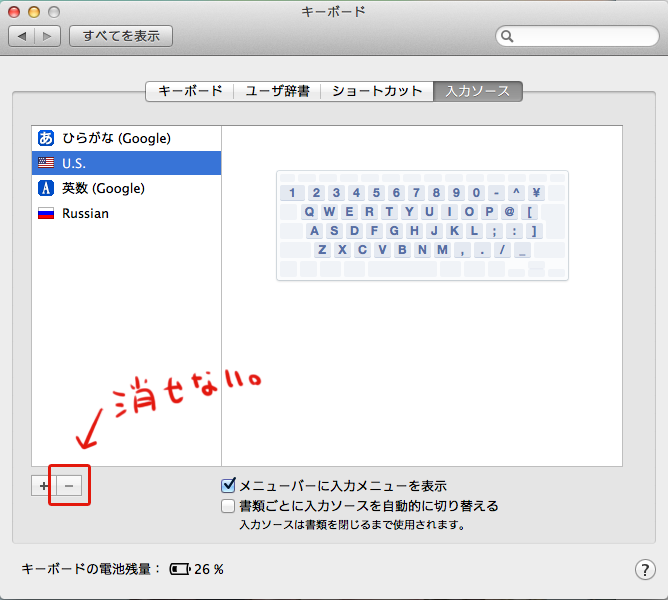Click the forward navigation arrow
668x600 pixels.
(x=47, y=36)
